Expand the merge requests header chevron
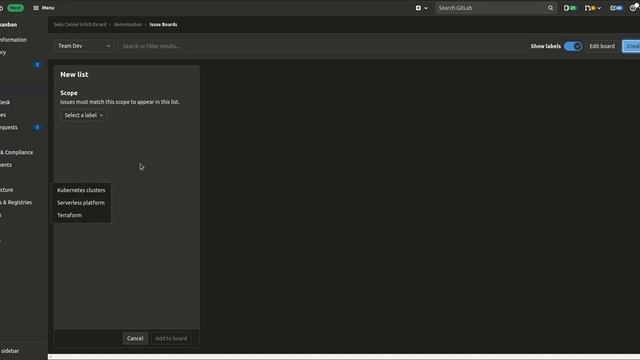 599,8
